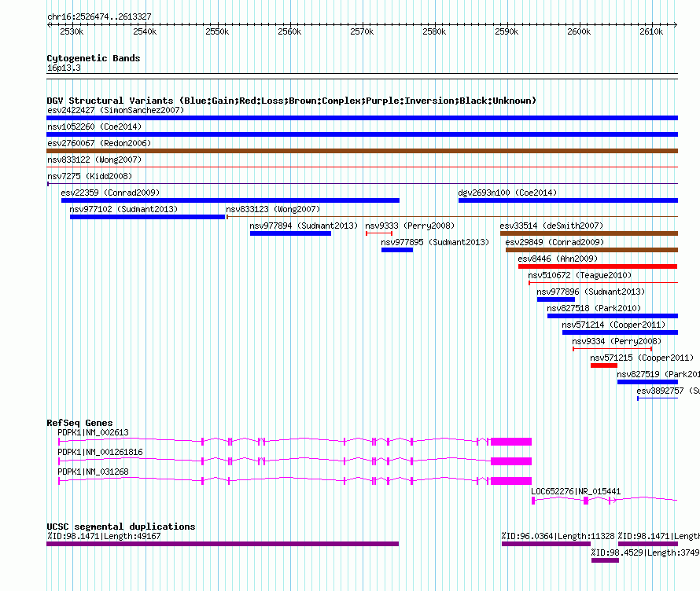Select the red nsv9334 (Perry2008) feature line

(613, 349)
